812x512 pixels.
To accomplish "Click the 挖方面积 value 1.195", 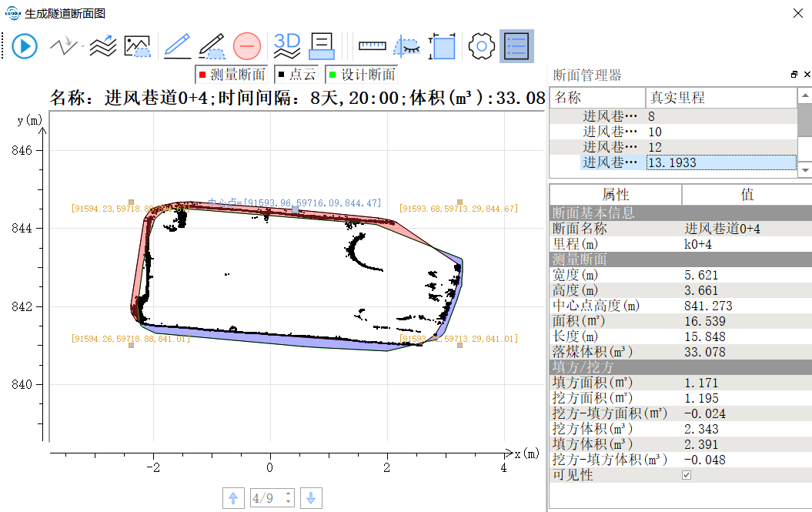I will tap(701, 399).
